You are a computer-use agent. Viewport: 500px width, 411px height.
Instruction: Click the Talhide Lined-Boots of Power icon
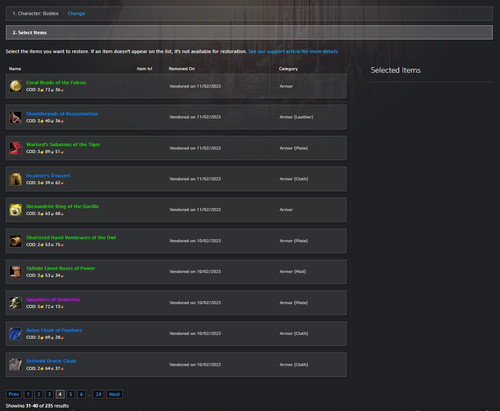(15, 272)
